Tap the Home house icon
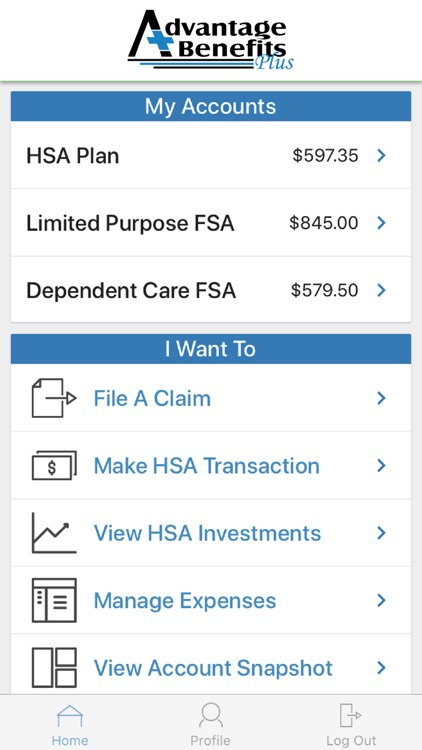This screenshot has height=750, width=422. 70,716
